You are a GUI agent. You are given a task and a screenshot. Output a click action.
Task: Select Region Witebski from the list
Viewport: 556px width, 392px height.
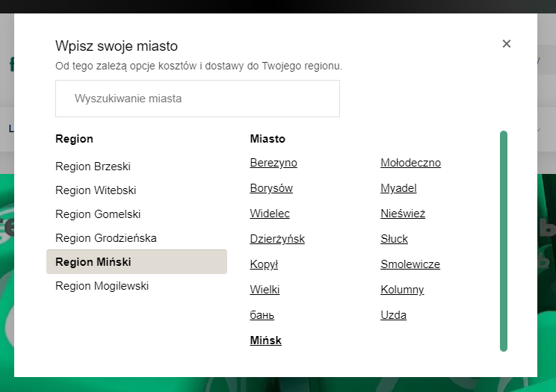tap(96, 190)
